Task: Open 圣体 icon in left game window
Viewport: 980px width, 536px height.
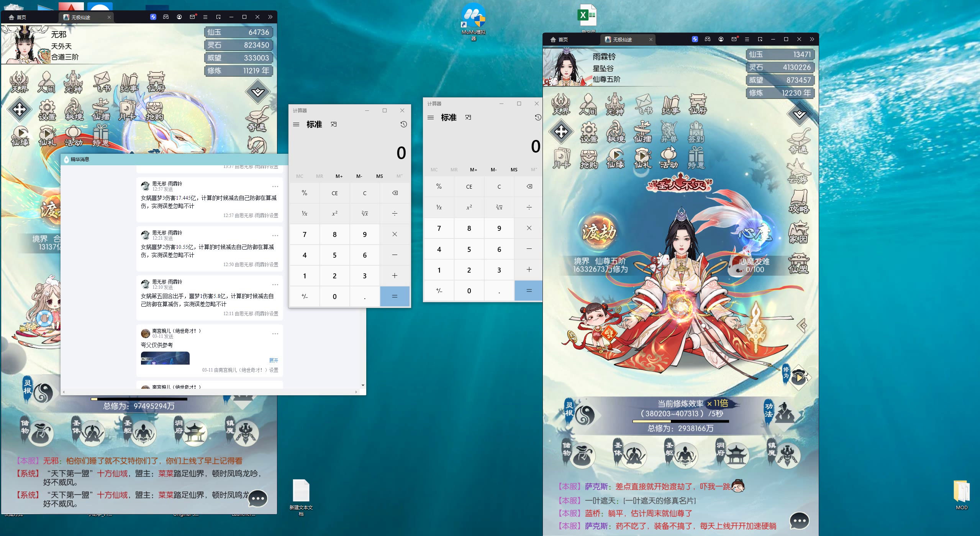Action: click(88, 432)
